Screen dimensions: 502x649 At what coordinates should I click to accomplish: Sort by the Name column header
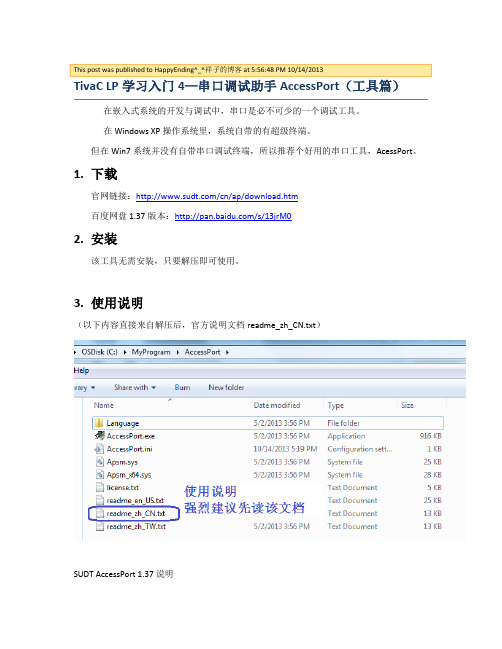tap(103, 405)
